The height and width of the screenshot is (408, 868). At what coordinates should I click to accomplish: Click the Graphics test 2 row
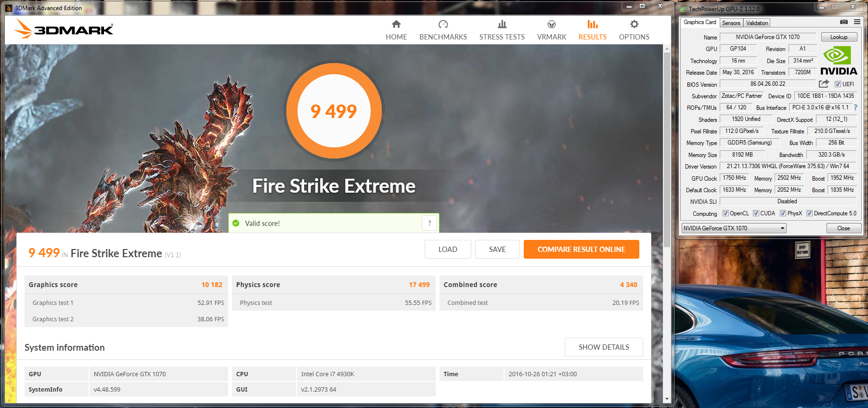coord(126,319)
